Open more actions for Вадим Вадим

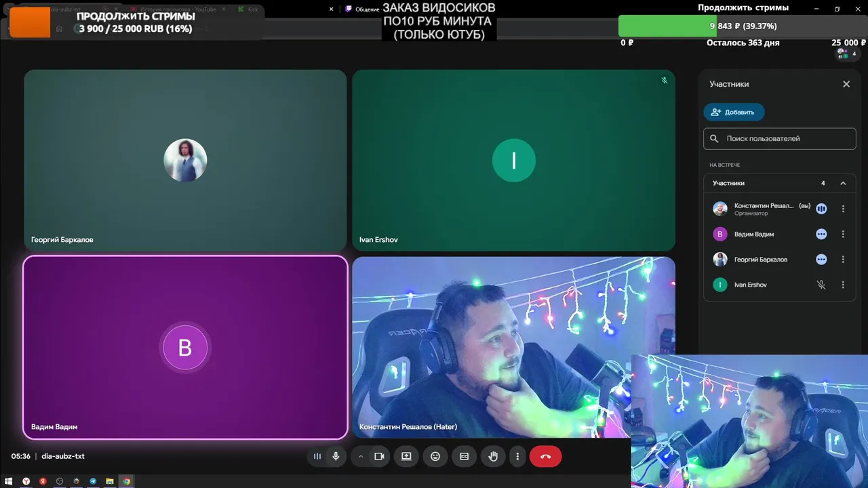(x=843, y=234)
